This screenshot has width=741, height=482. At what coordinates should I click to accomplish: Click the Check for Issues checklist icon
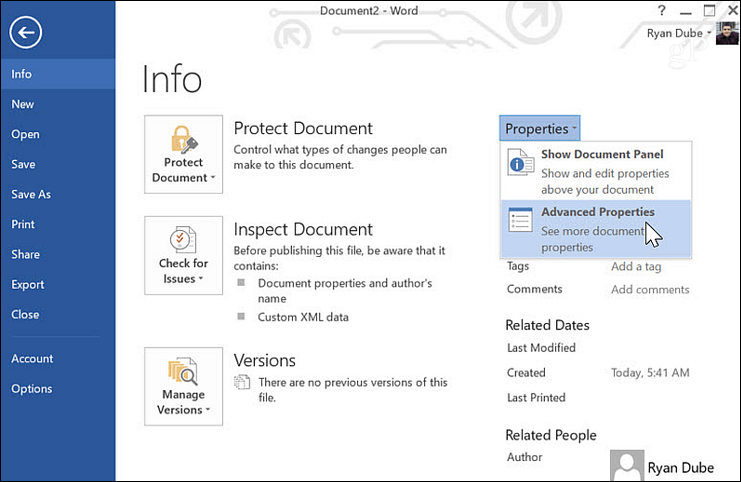click(x=183, y=240)
